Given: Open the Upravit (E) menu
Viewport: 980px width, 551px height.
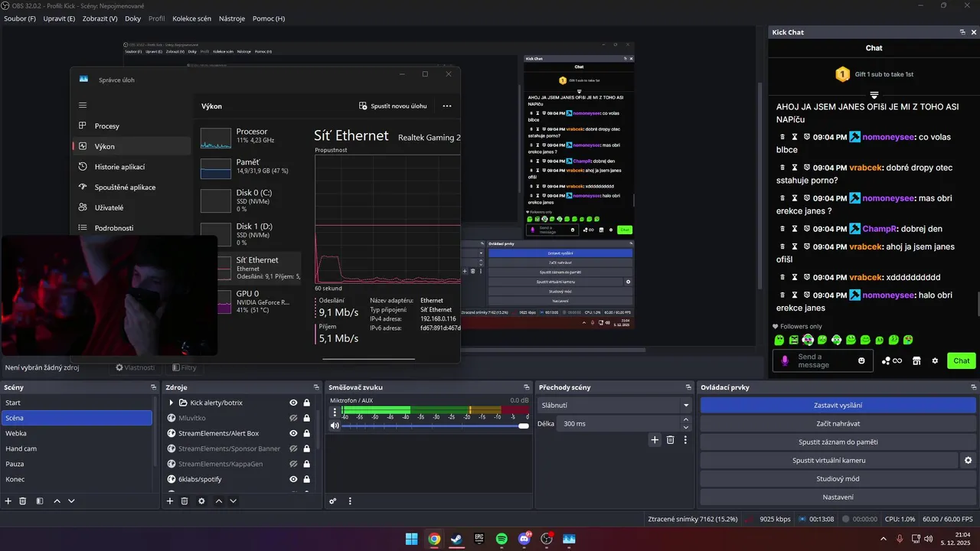Looking at the screenshot, I should [59, 18].
